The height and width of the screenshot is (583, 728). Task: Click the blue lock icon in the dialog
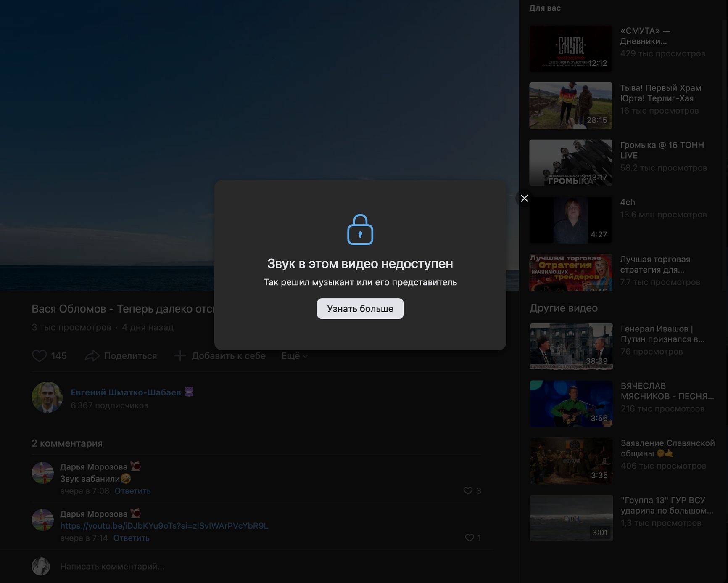point(360,230)
